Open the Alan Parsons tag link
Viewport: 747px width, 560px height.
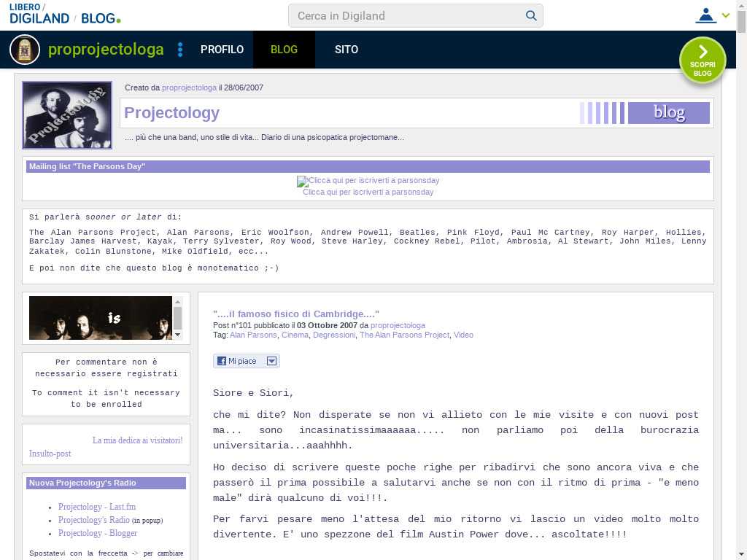(x=253, y=335)
